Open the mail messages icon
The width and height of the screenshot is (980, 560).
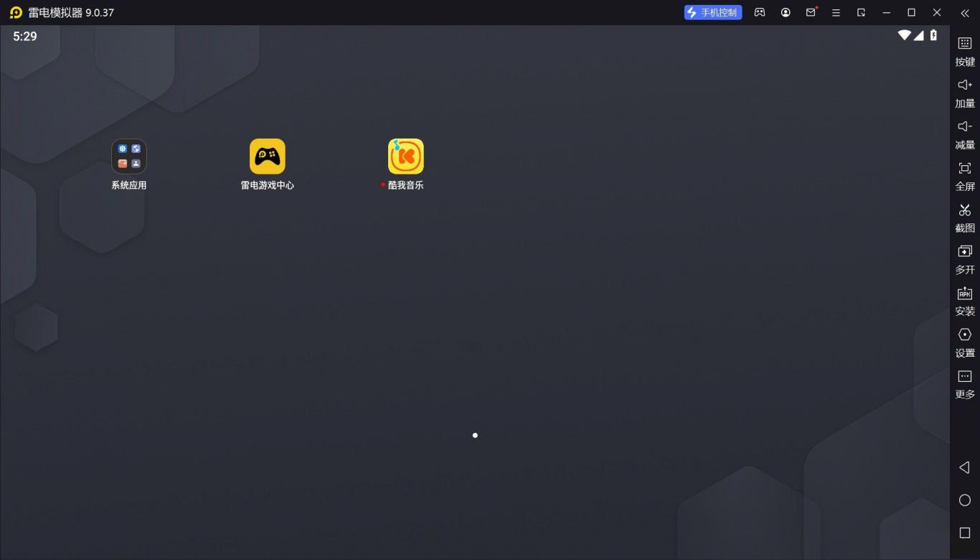pyautogui.click(x=811, y=12)
